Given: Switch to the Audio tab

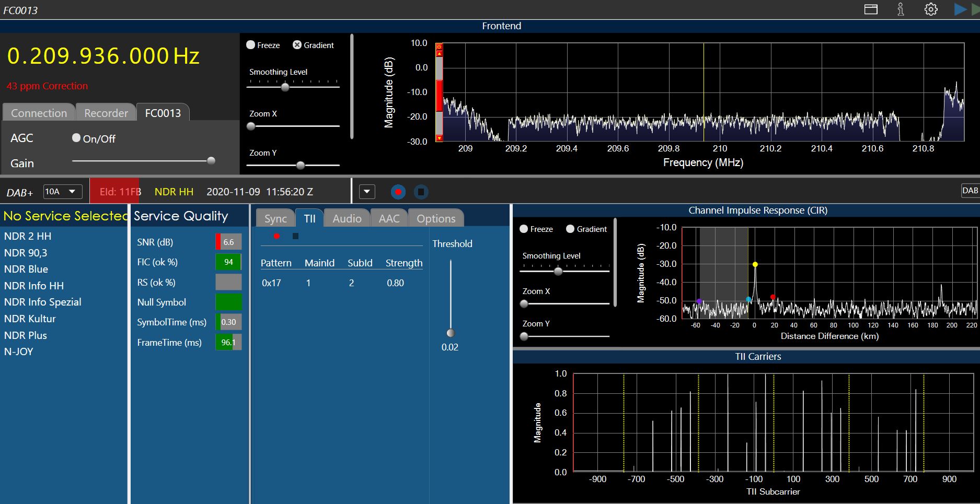Looking at the screenshot, I should pyautogui.click(x=347, y=218).
